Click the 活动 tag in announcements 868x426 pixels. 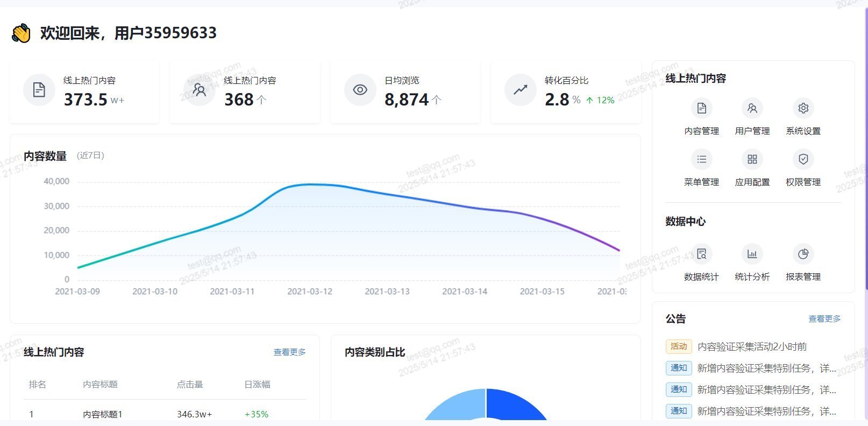[678, 347]
